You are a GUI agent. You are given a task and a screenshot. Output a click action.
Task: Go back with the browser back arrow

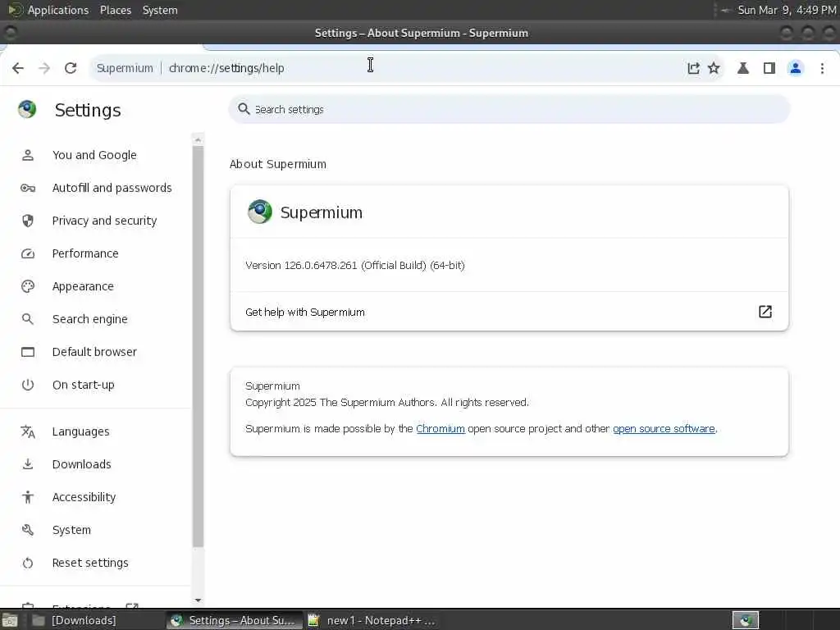(x=18, y=68)
